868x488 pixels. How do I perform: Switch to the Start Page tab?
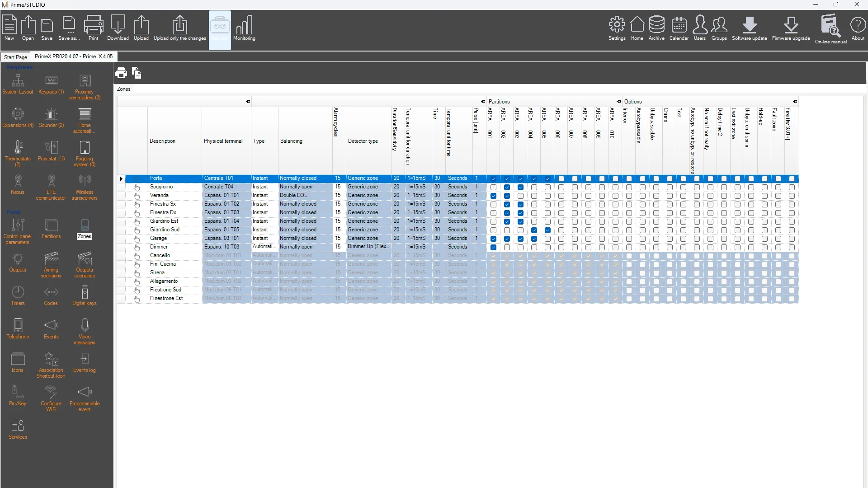point(15,57)
